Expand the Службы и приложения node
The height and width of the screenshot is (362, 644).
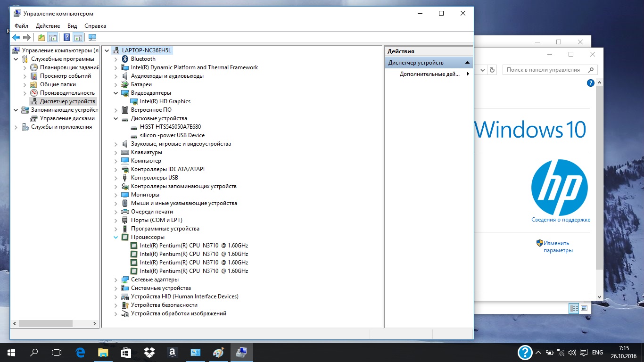click(16, 127)
